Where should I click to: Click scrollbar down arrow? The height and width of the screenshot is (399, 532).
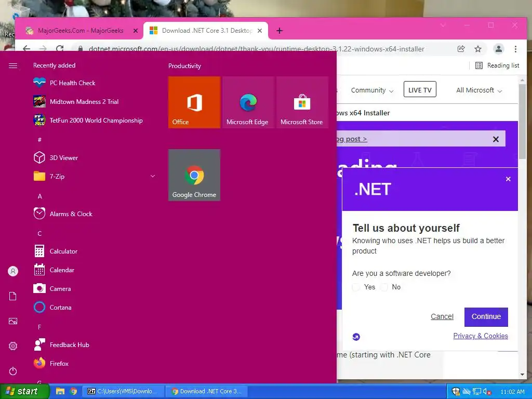pyautogui.click(x=522, y=375)
